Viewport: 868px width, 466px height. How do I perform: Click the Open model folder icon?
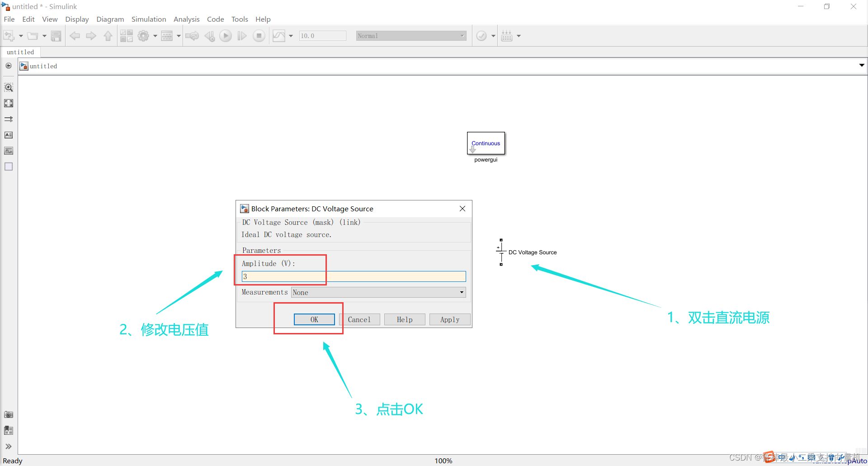(x=33, y=36)
